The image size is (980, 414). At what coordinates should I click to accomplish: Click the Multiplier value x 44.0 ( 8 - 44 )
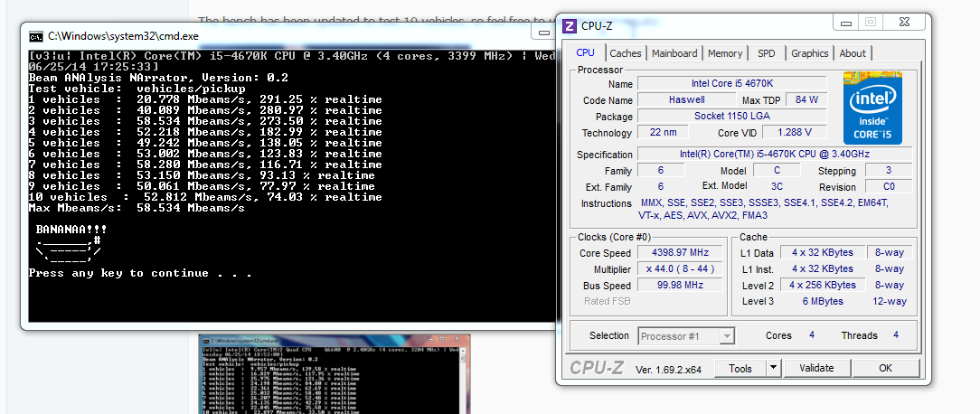pos(680,268)
